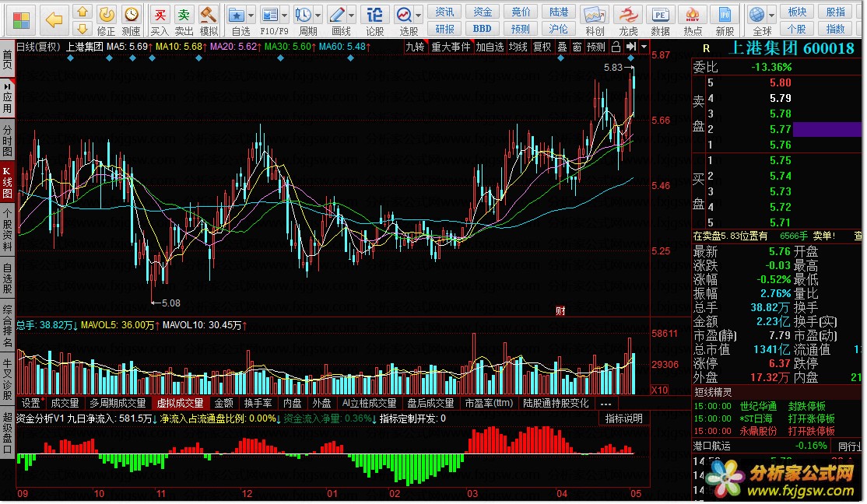
Task: Open 分时图 in the left sidebar
Action: coord(7,140)
